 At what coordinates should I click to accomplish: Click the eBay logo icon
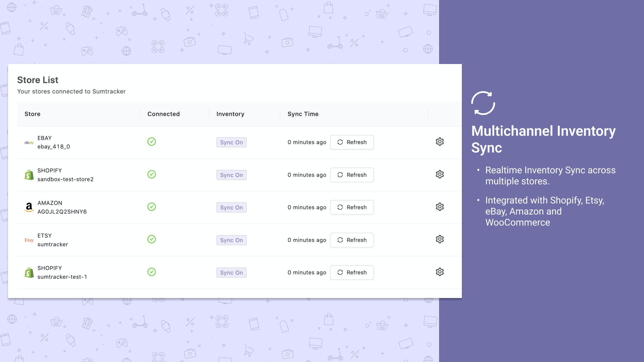[29, 142]
